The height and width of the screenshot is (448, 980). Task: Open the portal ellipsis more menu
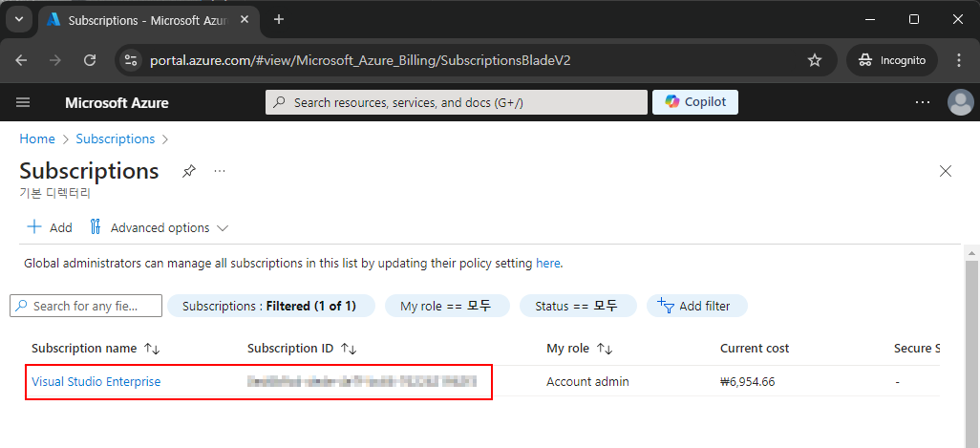coord(923,102)
